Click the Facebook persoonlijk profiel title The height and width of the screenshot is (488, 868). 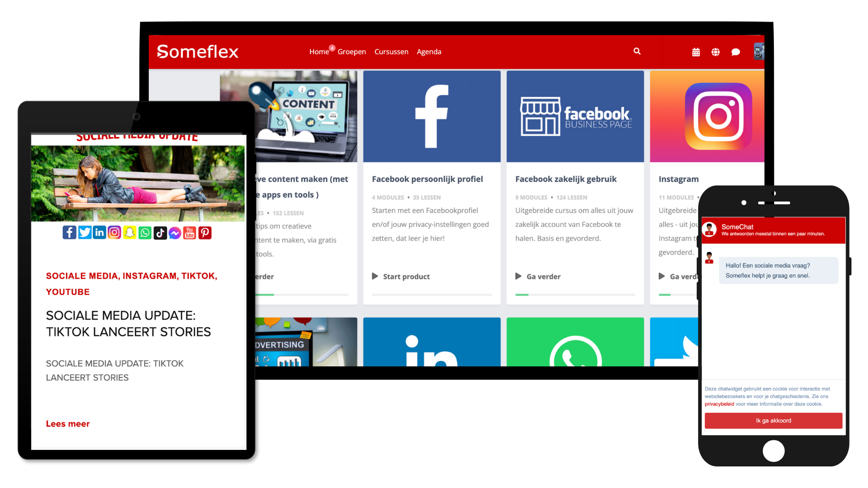click(x=428, y=179)
